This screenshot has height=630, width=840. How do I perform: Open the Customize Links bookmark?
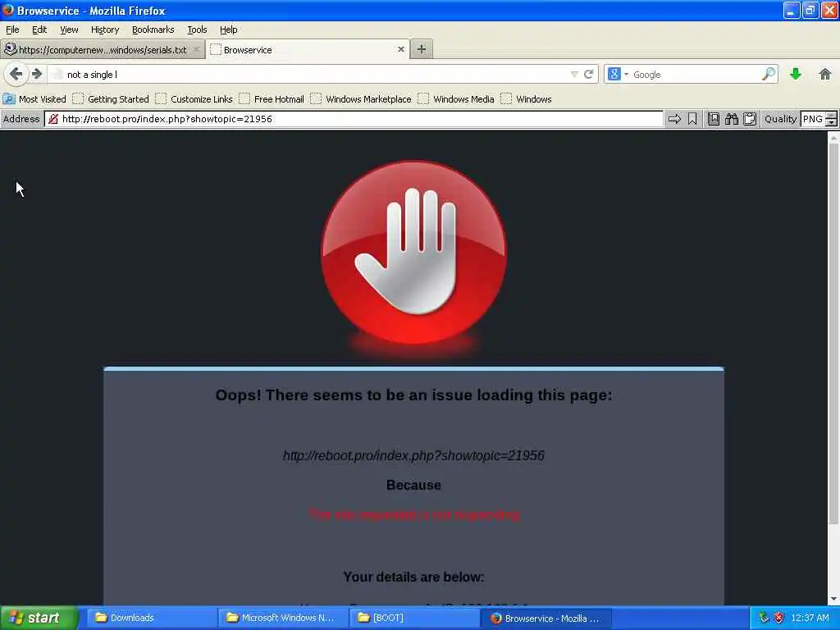(194, 99)
